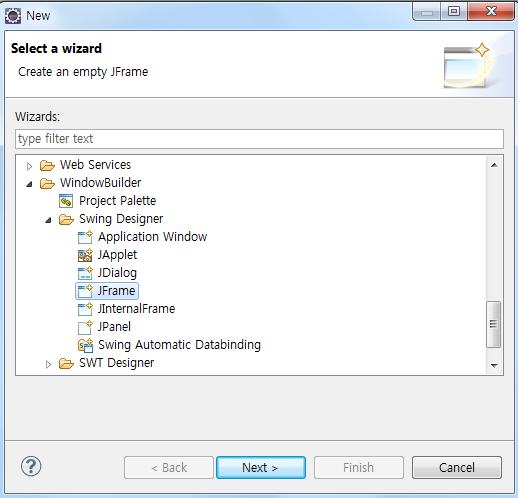Image resolution: width=518 pixels, height=498 pixels.
Task: Click the JPanel wizard icon
Action: pyautogui.click(x=85, y=327)
